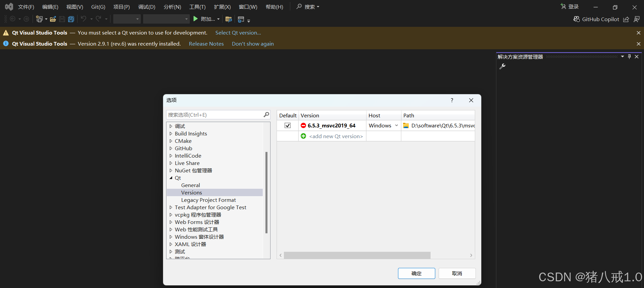This screenshot has width=644, height=288.
Task: Click the Send Feedback person icon
Action: coord(637,19)
